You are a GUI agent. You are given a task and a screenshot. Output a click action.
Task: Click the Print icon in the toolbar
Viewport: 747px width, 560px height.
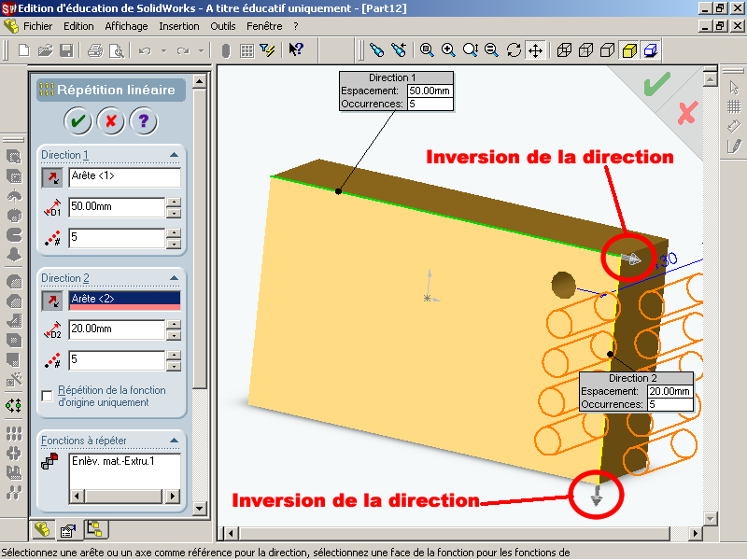click(x=94, y=50)
